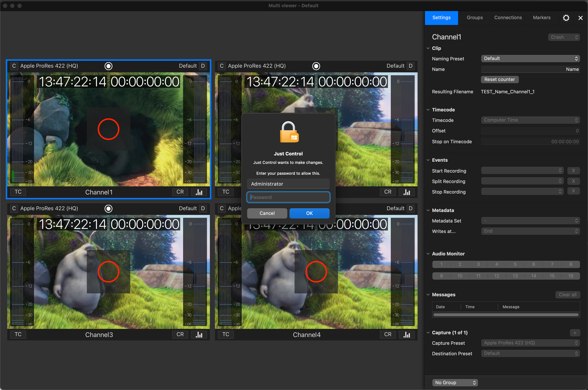Click Channel1 recording status indicator in header
This screenshot has height=390, width=588.
pyautogui.click(x=108, y=66)
